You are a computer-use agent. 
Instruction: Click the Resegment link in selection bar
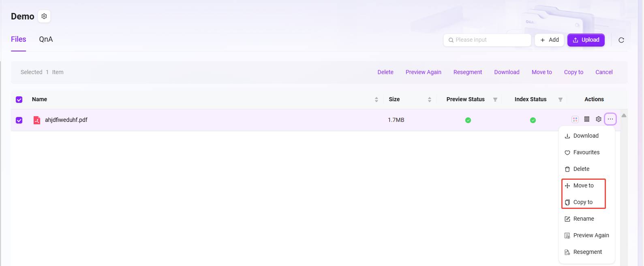coord(467,72)
